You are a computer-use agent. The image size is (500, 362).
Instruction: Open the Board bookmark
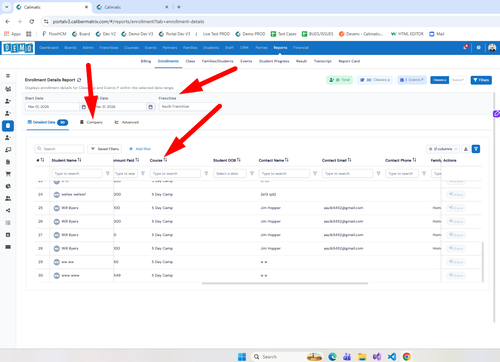click(81, 34)
